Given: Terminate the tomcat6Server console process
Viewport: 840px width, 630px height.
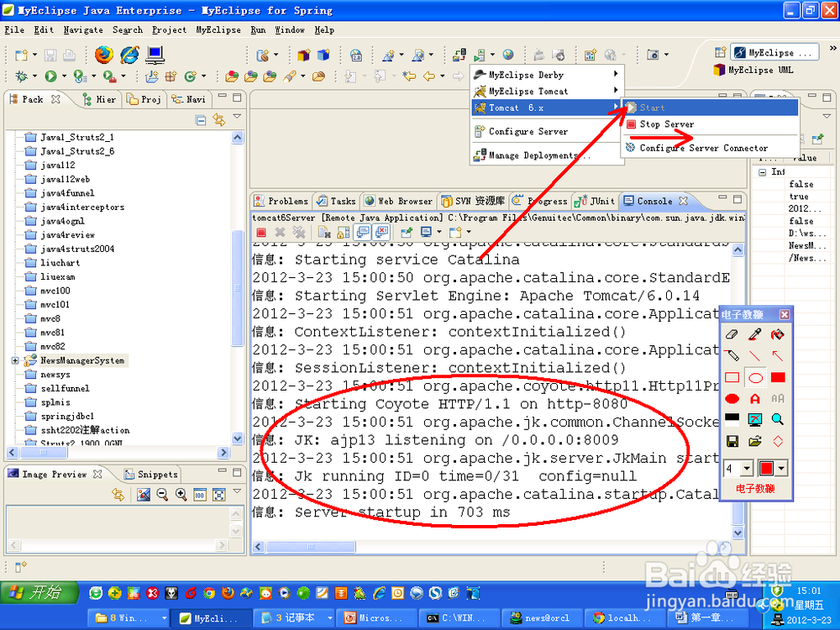Looking at the screenshot, I should (261, 233).
